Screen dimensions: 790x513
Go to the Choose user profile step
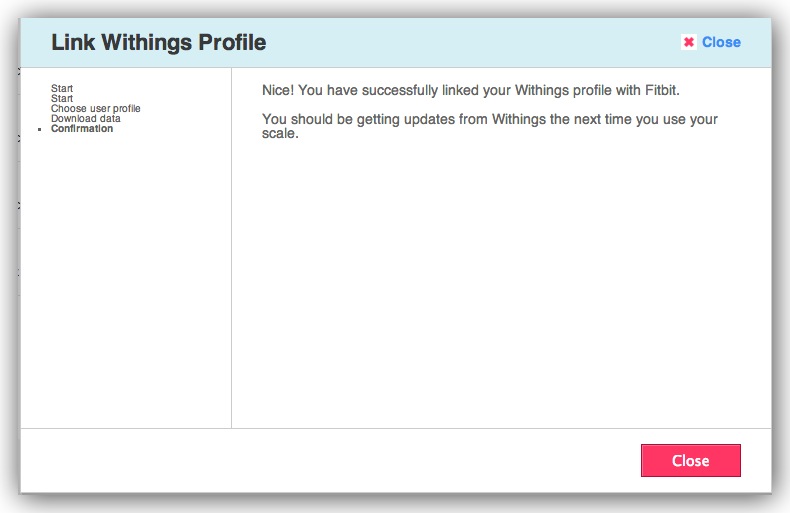coord(95,109)
